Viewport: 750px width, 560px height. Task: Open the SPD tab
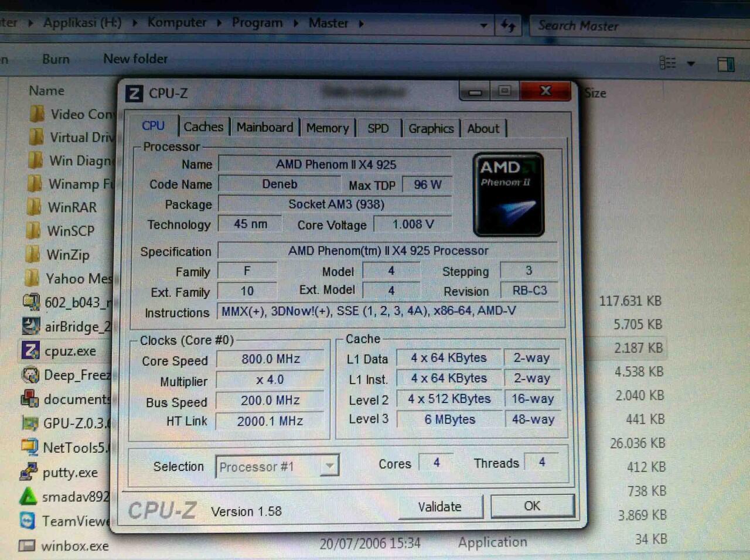378,128
